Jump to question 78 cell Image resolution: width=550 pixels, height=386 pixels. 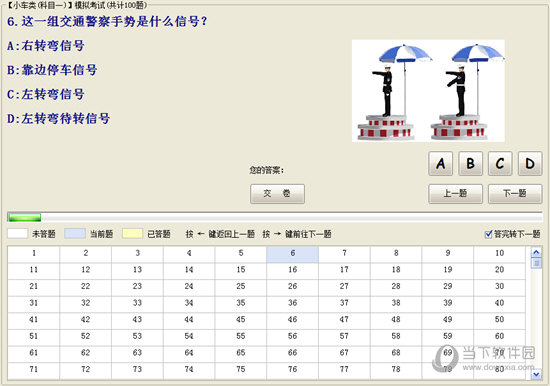396,370
